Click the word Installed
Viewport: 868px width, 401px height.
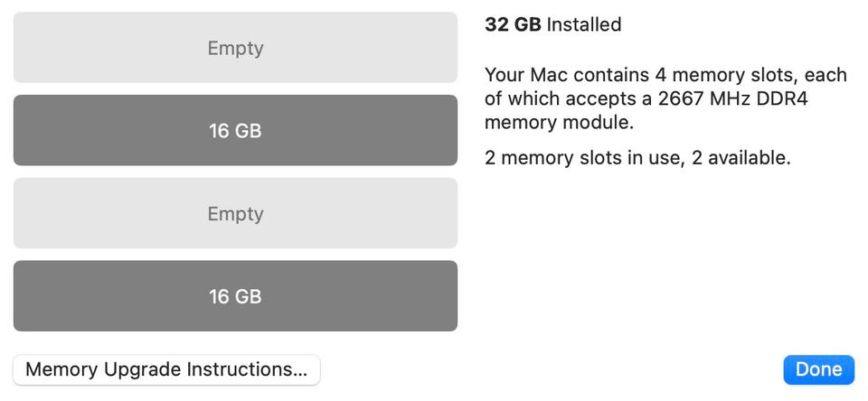coord(584,25)
